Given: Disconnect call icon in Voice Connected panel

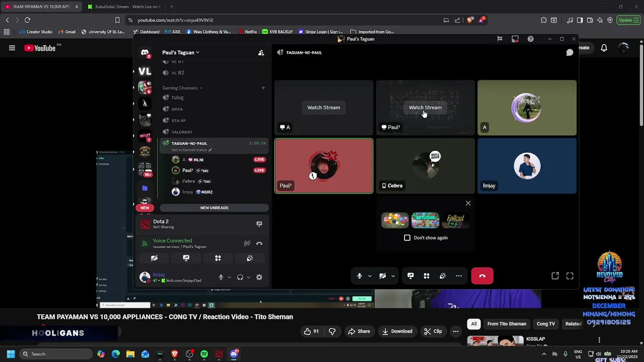Looking at the screenshot, I should tap(259, 243).
